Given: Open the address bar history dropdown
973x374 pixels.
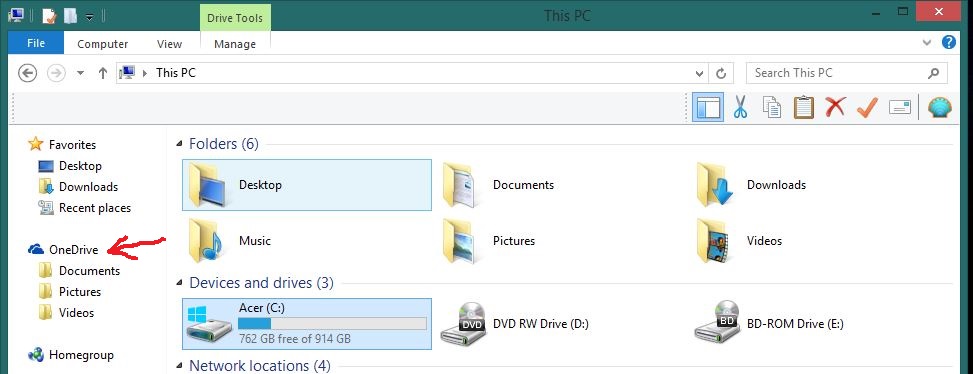Looking at the screenshot, I should tap(699, 73).
